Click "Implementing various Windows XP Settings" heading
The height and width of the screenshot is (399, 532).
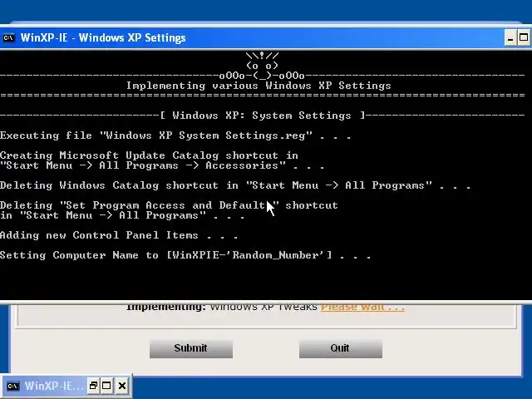tap(259, 86)
